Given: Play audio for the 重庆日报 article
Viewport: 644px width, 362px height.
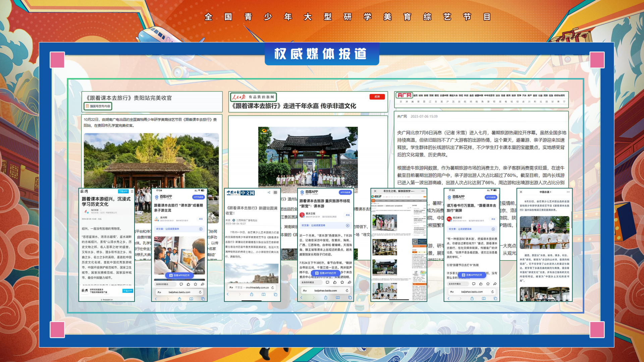Looking at the screenshot, I should [x=348, y=226].
